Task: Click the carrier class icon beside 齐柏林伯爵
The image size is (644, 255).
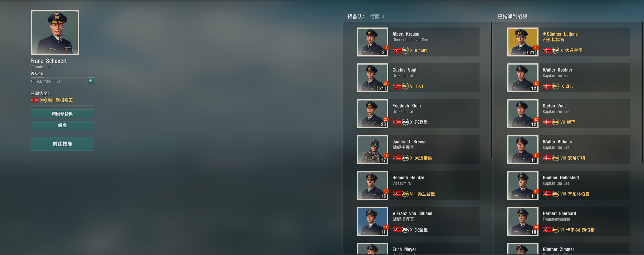Action: 556,194
